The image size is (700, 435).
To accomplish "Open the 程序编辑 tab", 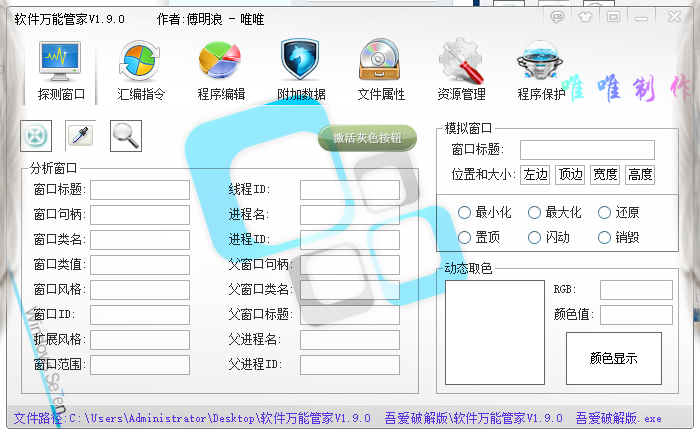I will [221, 70].
